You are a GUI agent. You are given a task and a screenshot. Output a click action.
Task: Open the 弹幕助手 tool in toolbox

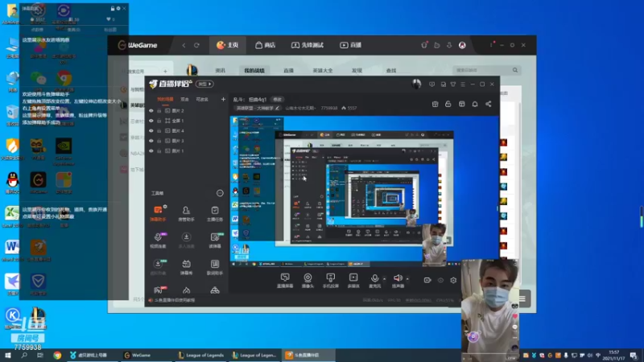pos(158,213)
